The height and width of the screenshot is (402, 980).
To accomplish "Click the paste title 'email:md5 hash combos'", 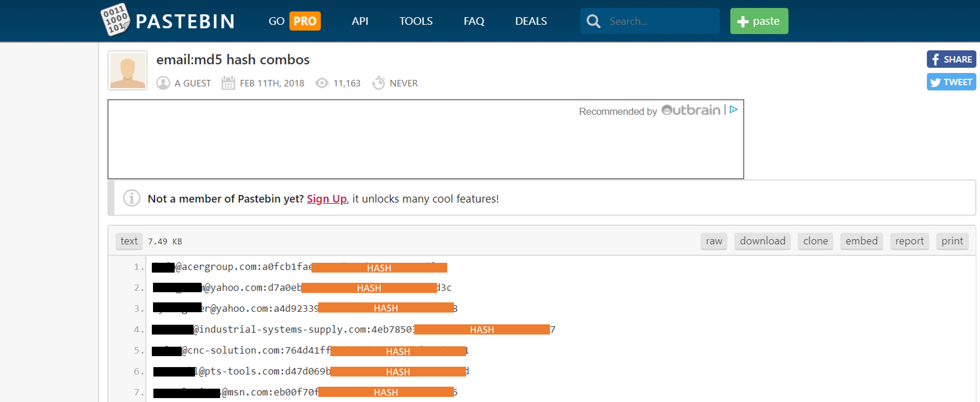I will 233,60.
